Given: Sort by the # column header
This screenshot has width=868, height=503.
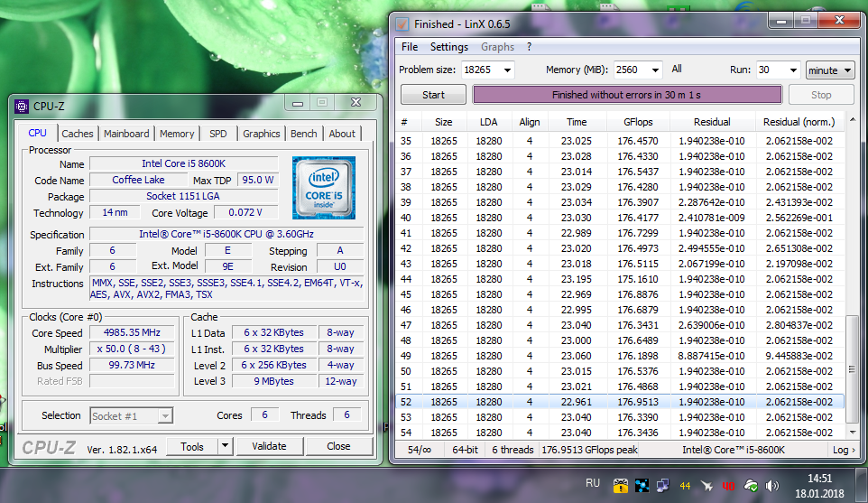Looking at the screenshot, I should pos(409,122).
